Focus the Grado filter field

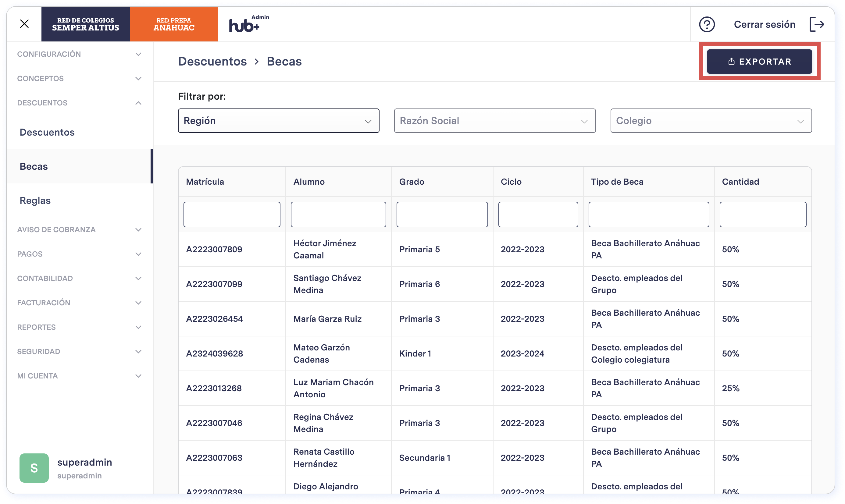442,214
